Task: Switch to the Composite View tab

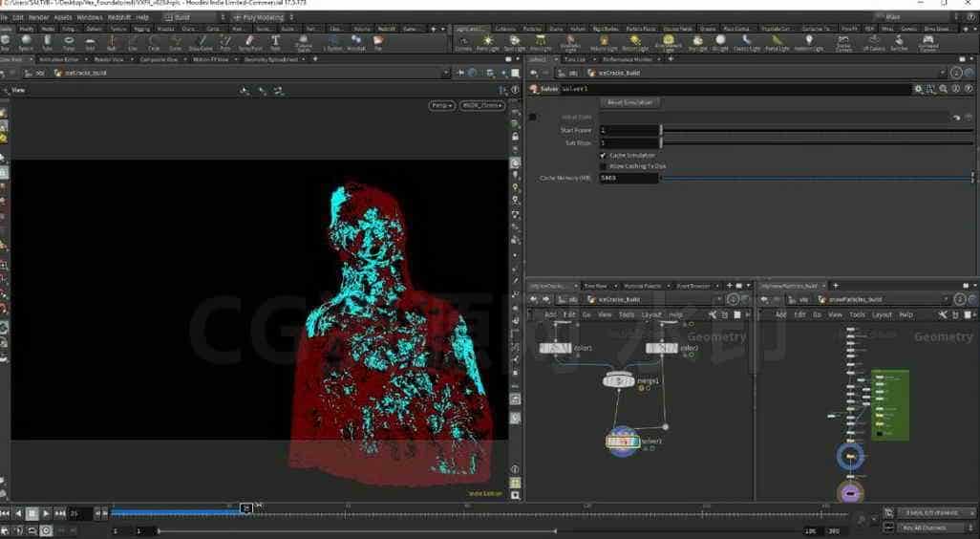Action: [159, 59]
